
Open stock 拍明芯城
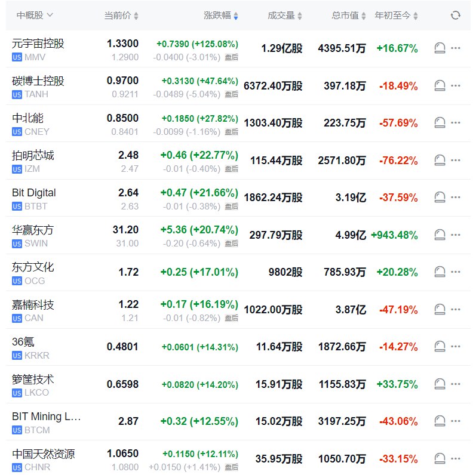click(33, 155)
